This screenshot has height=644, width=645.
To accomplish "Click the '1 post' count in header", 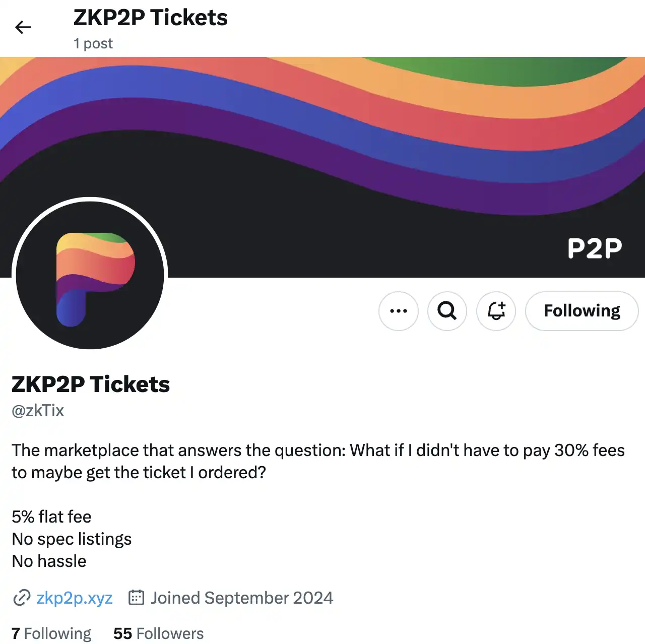I will click(93, 43).
